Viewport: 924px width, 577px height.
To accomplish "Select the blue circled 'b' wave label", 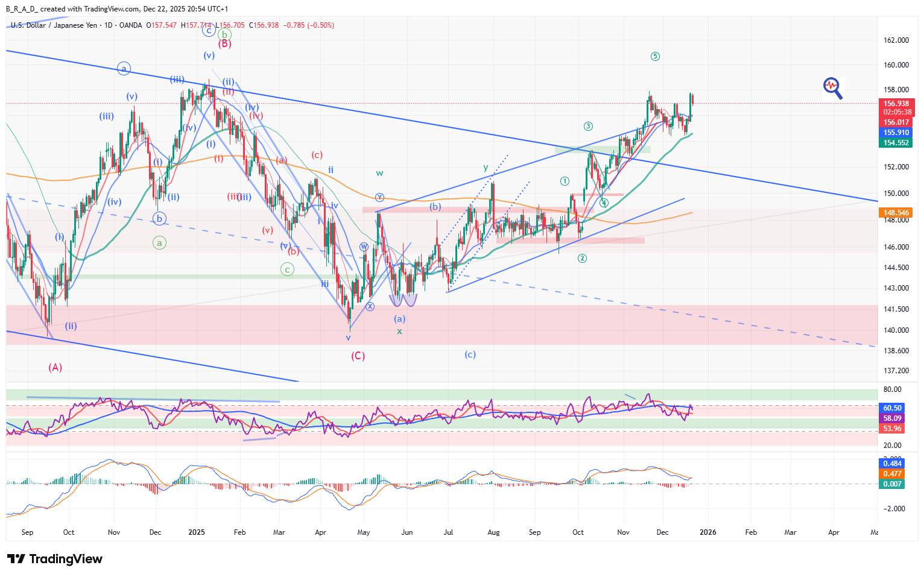I will pos(159,219).
